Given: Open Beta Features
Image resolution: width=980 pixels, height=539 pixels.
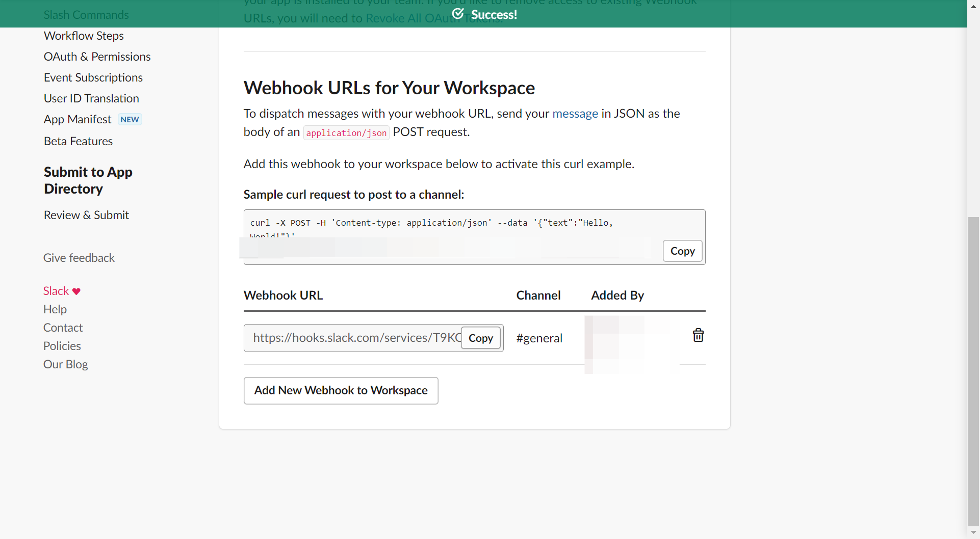Looking at the screenshot, I should pyautogui.click(x=78, y=141).
